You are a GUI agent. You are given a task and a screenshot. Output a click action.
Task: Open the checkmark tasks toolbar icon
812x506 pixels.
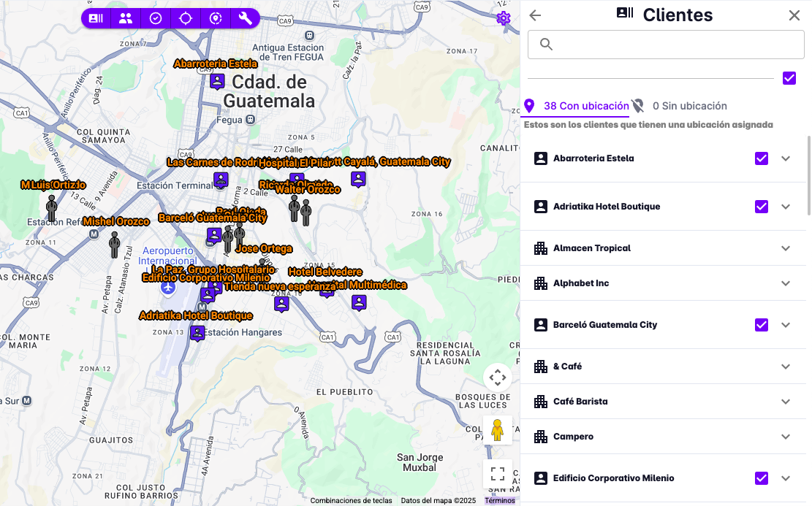pos(156,18)
